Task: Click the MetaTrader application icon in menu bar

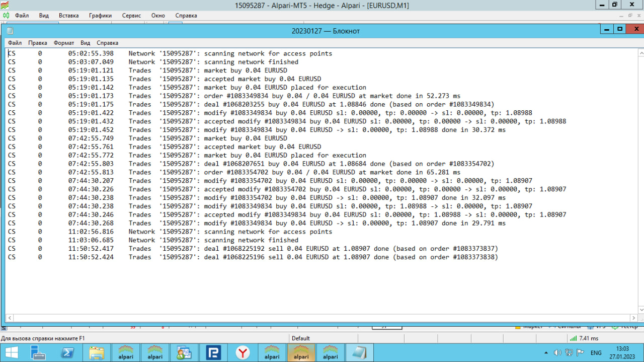Action: coord(6,16)
